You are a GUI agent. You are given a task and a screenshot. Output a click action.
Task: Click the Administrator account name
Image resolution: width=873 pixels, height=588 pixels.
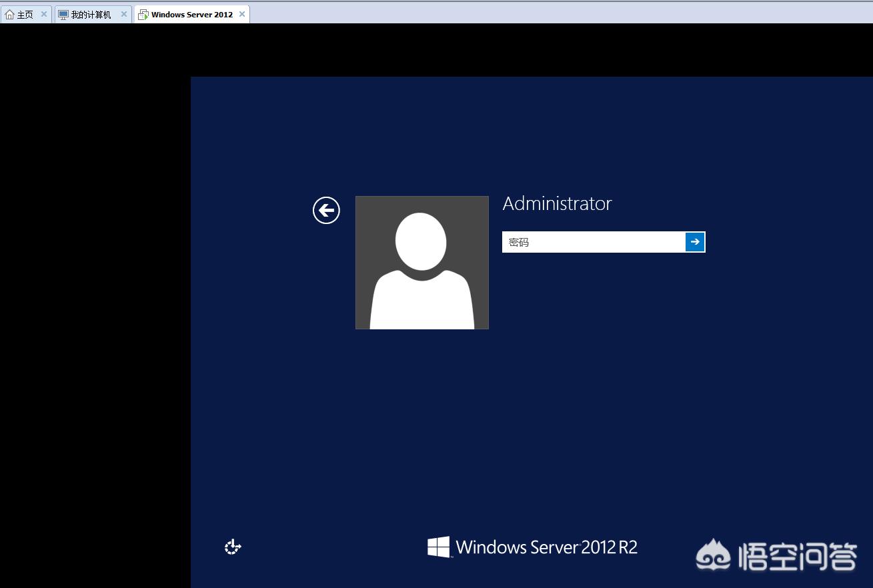coord(557,203)
